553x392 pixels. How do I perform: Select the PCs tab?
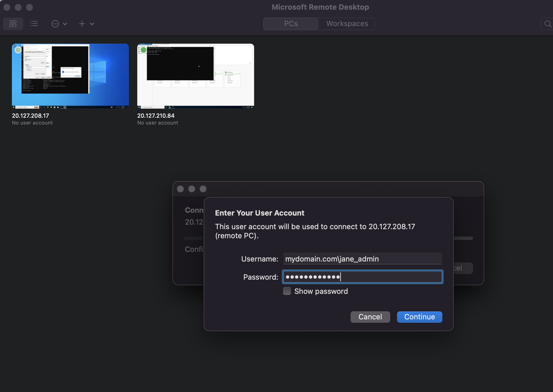click(291, 24)
